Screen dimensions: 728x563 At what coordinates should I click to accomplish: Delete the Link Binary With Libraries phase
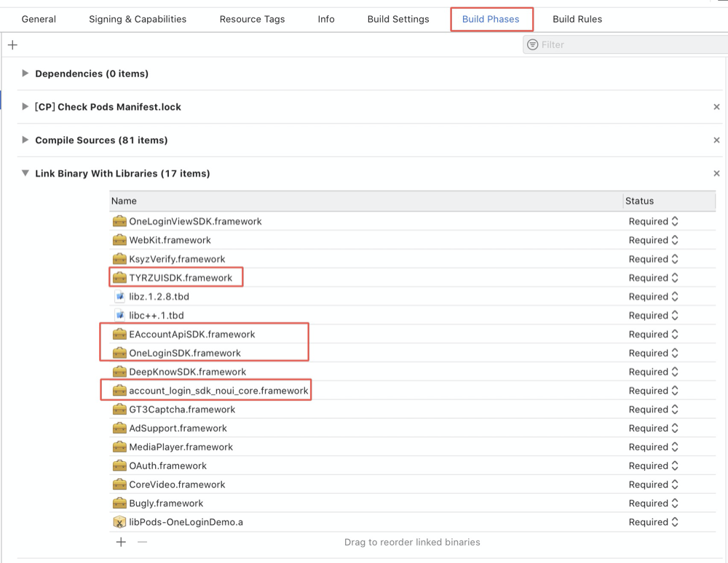coord(716,174)
